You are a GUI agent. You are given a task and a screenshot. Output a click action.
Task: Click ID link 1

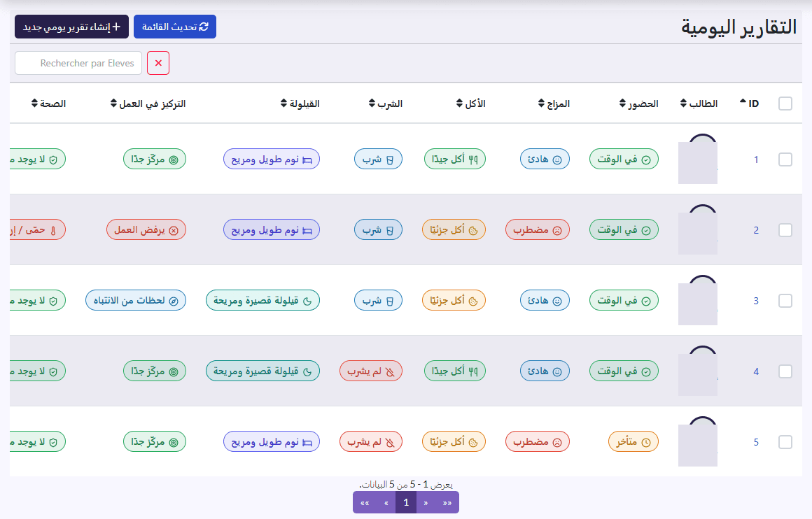[x=755, y=159]
